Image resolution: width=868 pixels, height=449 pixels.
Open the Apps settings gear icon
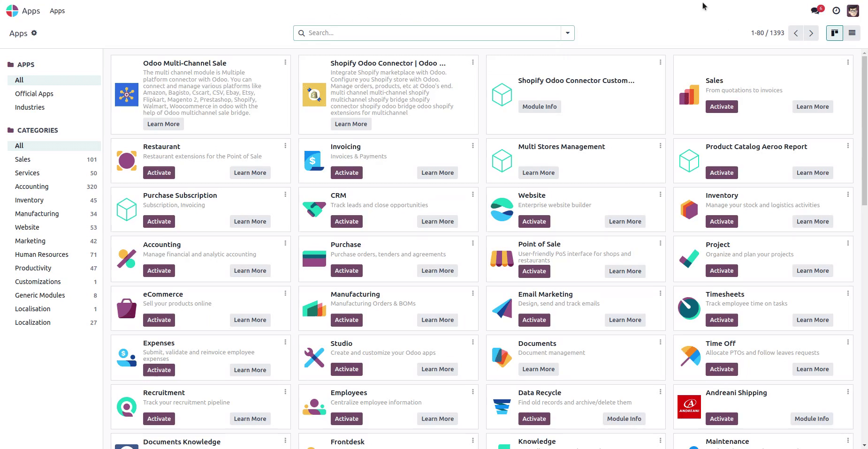tap(34, 33)
